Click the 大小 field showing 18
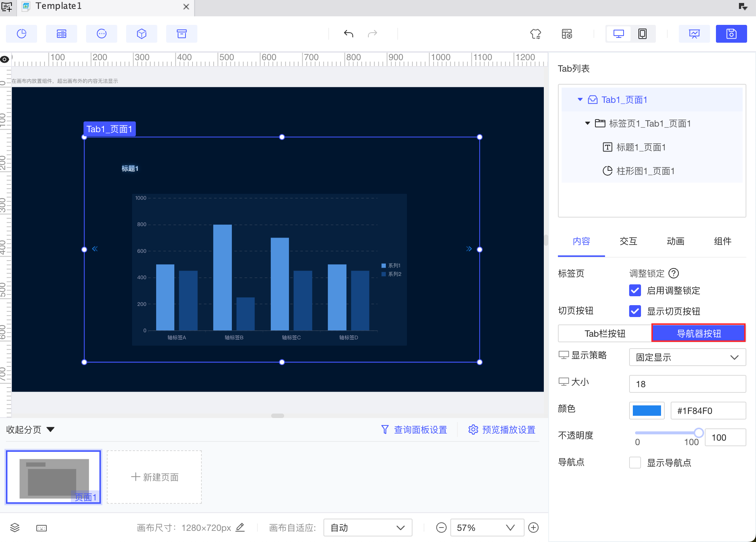The height and width of the screenshot is (542, 756). point(687,384)
